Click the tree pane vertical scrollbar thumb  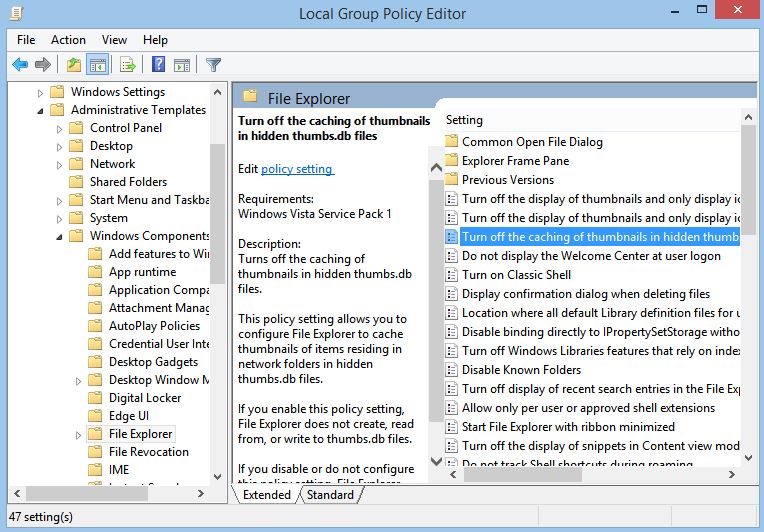click(217, 213)
